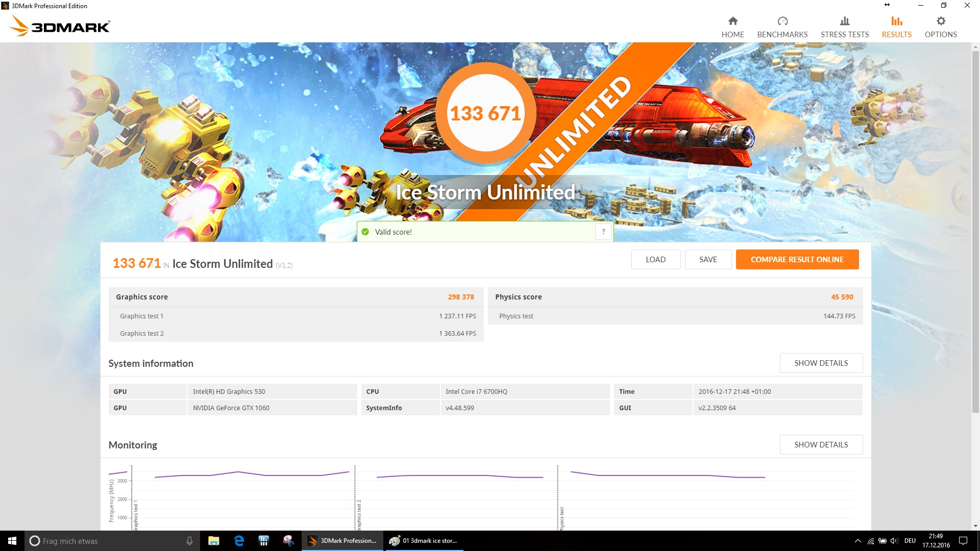Open Windows Store in the taskbar

(263, 541)
